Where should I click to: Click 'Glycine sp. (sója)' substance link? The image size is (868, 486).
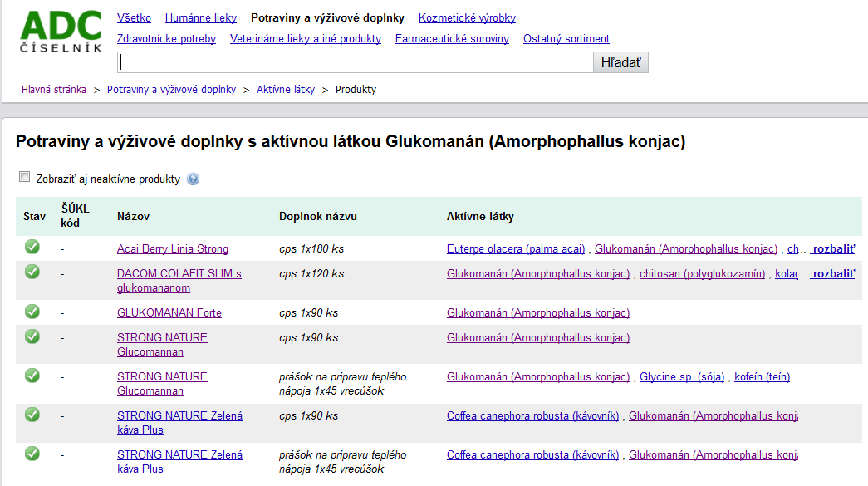(x=682, y=377)
